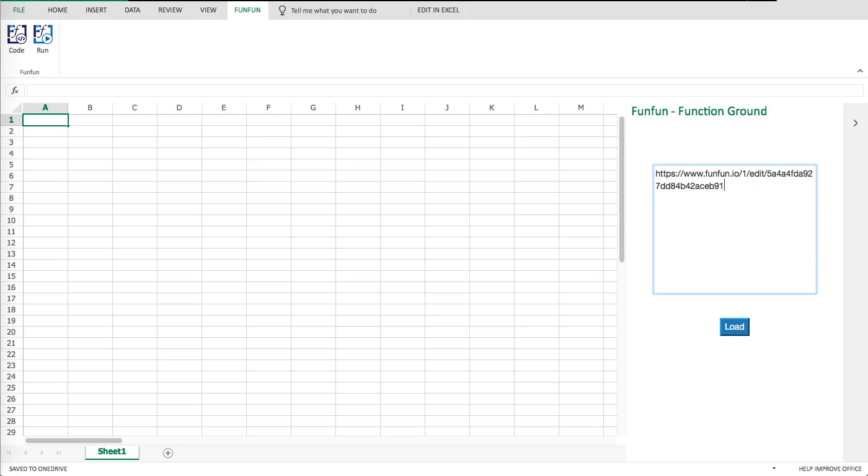This screenshot has width=868, height=476.
Task: Click the Load button
Action: (x=735, y=327)
